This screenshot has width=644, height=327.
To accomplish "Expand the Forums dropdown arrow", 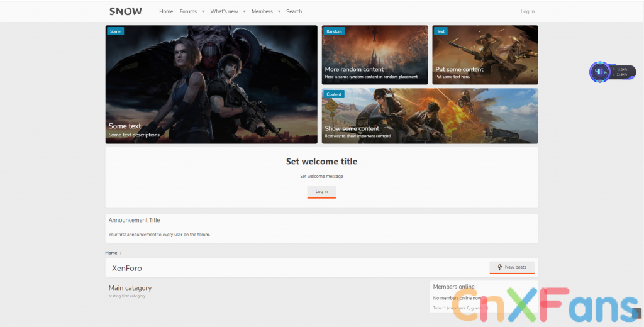I will pos(203,11).
